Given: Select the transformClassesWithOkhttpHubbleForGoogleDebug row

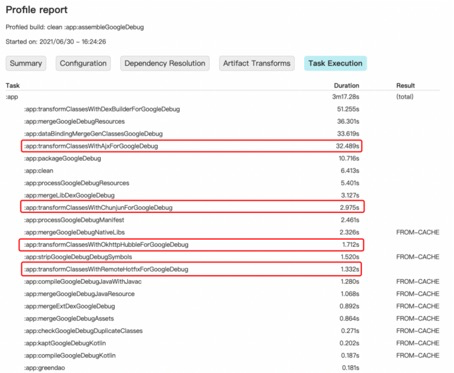Looking at the screenshot, I should [192, 245].
